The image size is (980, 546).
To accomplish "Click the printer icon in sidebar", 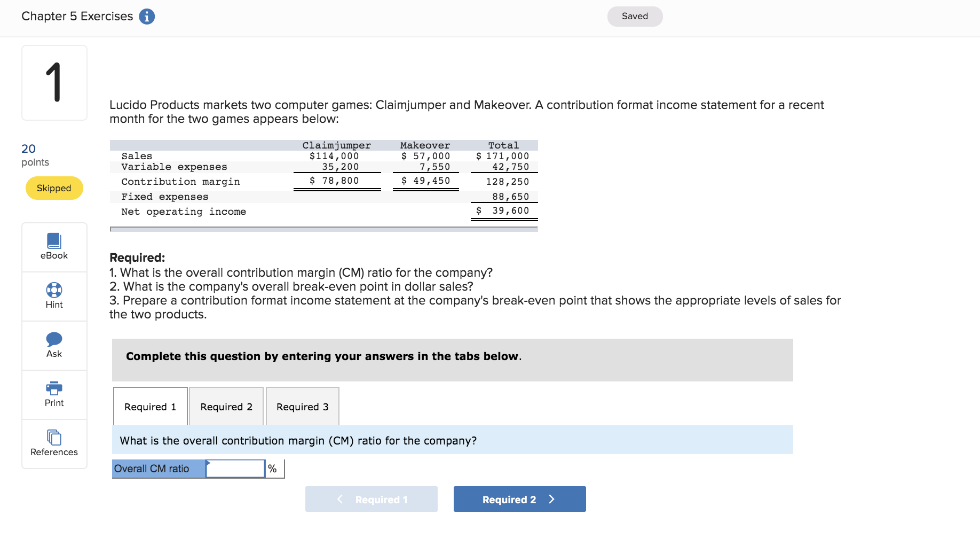I will [53, 388].
